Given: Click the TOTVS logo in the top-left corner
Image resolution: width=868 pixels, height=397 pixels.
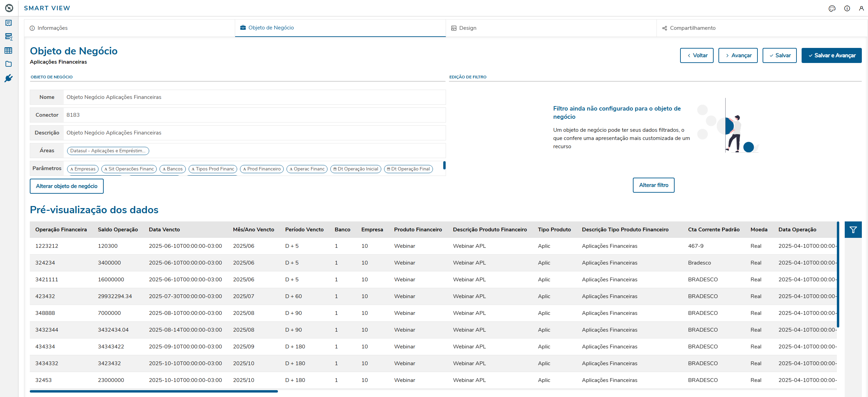Looking at the screenshot, I should click(x=9, y=8).
